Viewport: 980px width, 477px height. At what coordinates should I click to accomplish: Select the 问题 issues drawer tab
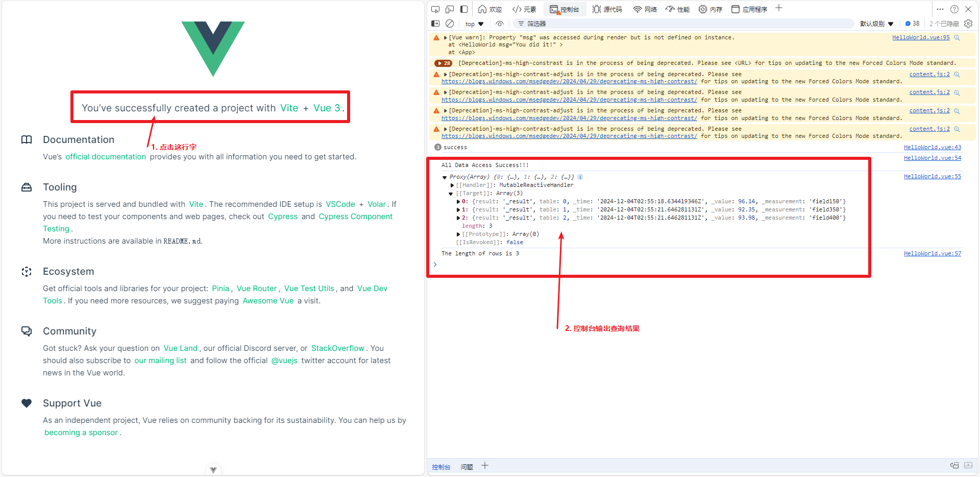pos(467,467)
